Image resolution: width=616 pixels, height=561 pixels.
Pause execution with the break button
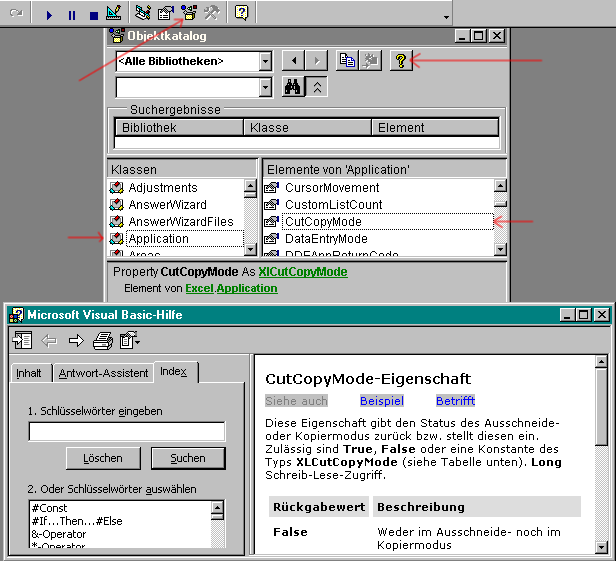tap(72, 15)
